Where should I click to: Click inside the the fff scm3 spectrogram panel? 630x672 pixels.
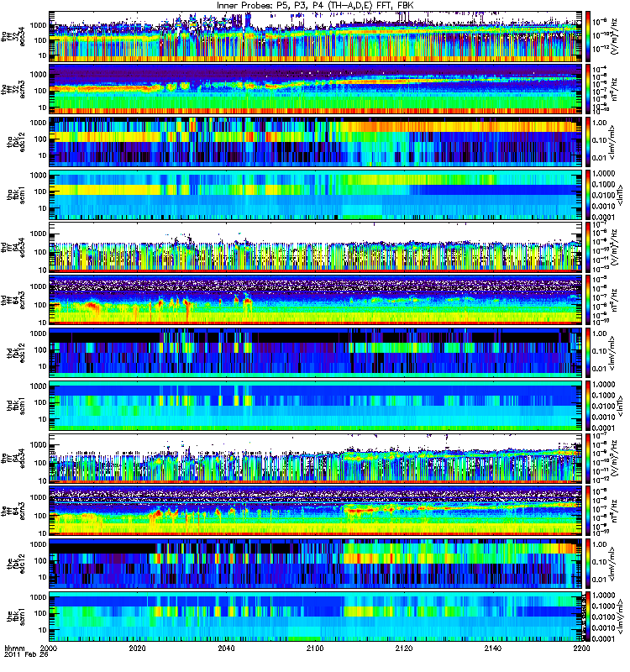[316, 511]
